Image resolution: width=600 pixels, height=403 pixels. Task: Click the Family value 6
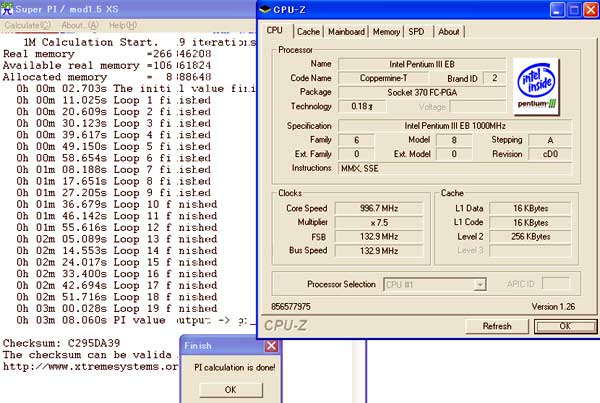tap(356, 140)
